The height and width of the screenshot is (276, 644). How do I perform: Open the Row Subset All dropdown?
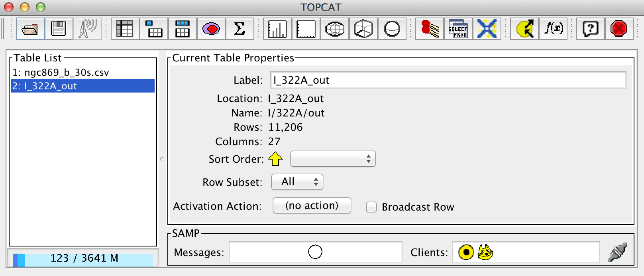click(297, 182)
